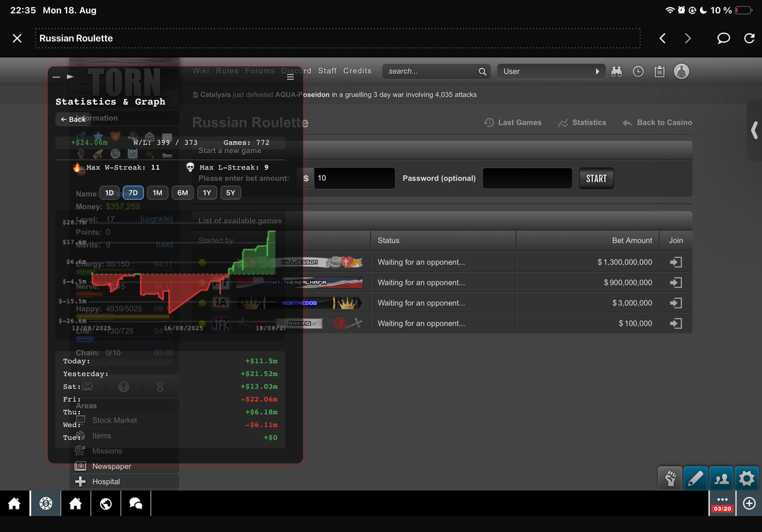Open the User search type dropdown
This screenshot has width=762, height=532.
(x=551, y=71)
